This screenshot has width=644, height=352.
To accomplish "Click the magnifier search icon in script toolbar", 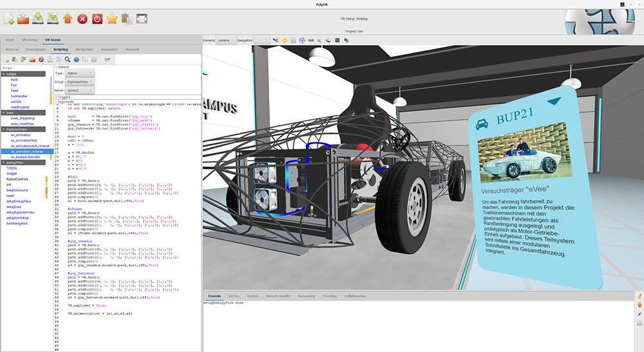I will click(x=68, y=59).
